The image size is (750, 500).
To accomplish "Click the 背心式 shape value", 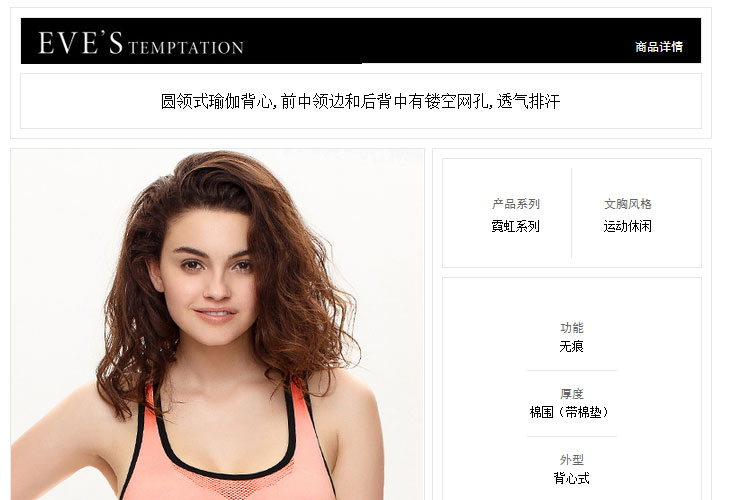I will click(572, 478).
